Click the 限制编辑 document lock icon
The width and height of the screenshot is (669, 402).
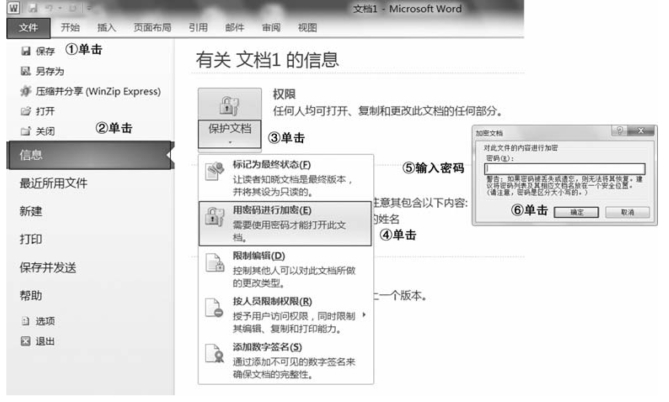[215, 262]
